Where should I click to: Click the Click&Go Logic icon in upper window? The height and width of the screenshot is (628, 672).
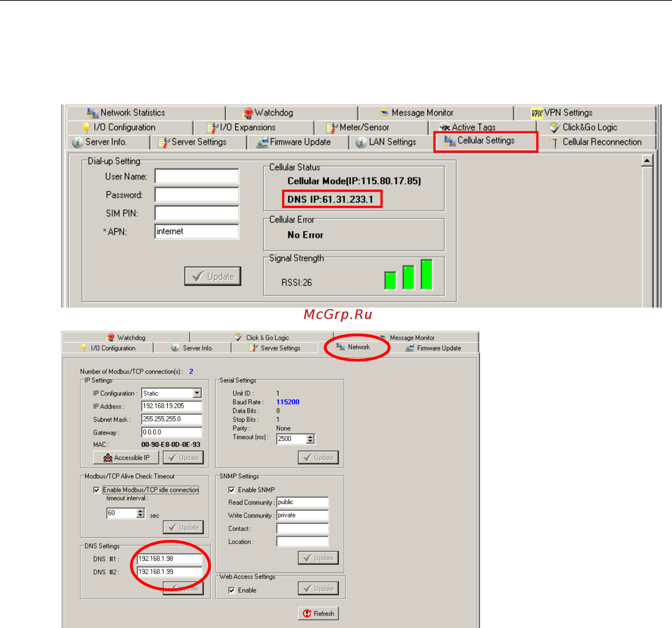click(555, 128)
